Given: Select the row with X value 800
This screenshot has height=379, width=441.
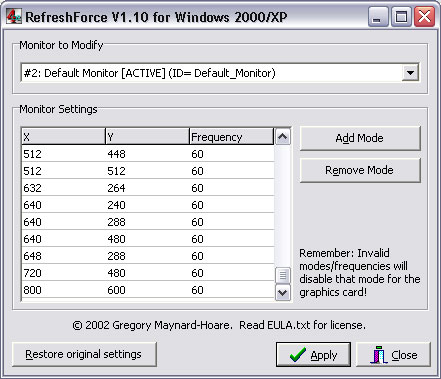Looking at the screenshot, I should (148, 290).
